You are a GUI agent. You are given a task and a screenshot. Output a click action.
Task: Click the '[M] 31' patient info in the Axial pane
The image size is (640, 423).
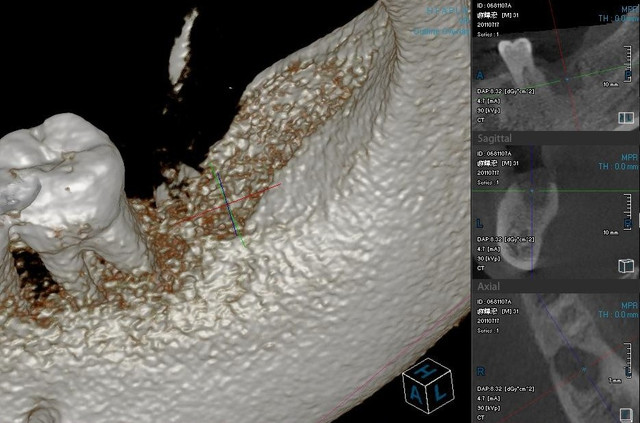[x=511, y=311]
